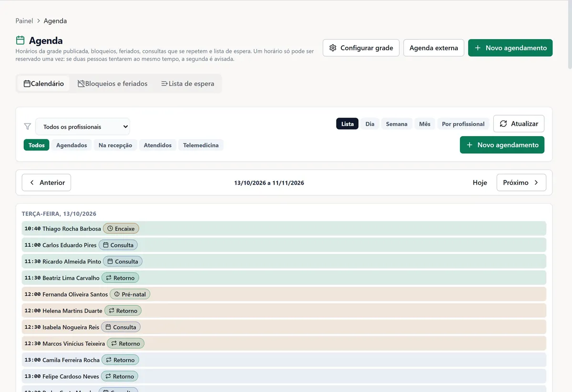Click the refresh icon in Atualizar button
572x392 pixels.
503,124
